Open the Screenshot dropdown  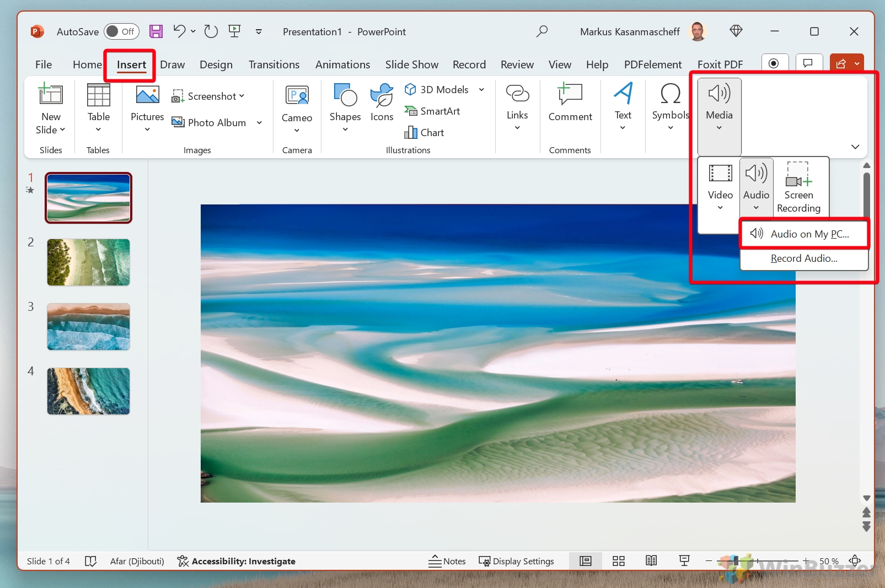click(208, 96)
